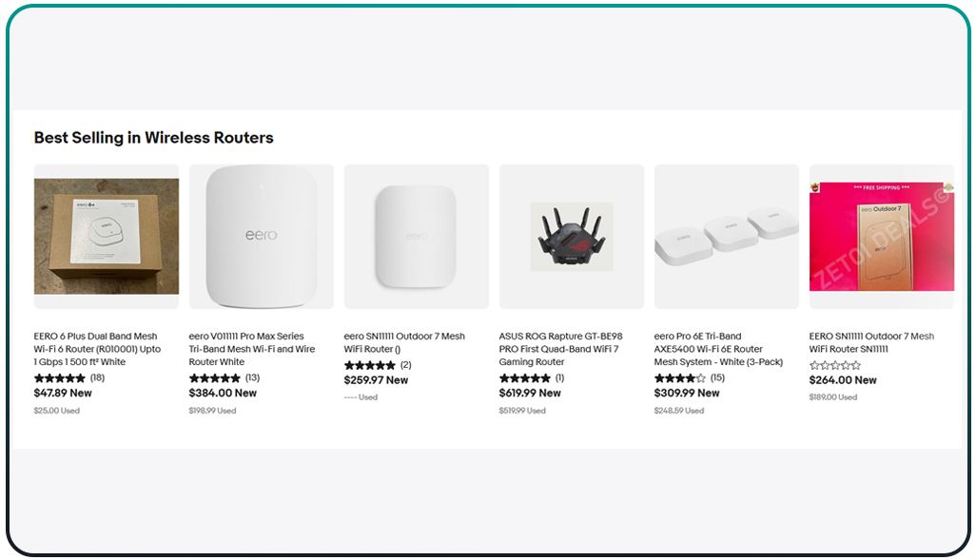Click the ASUS router star rating with 1 review
Viewport: 976px width, 560px height.
[532, 377]
